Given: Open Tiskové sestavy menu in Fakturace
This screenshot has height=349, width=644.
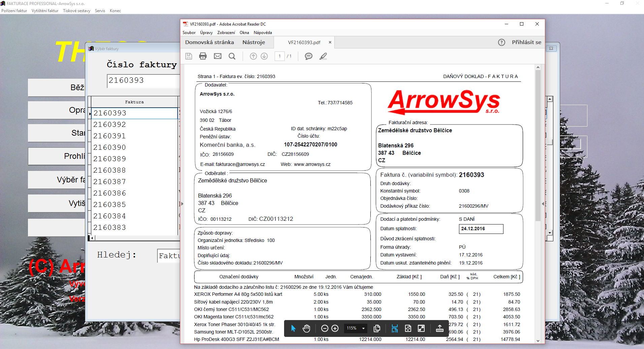Looking at the screenshot, I should tap(76, 11).
